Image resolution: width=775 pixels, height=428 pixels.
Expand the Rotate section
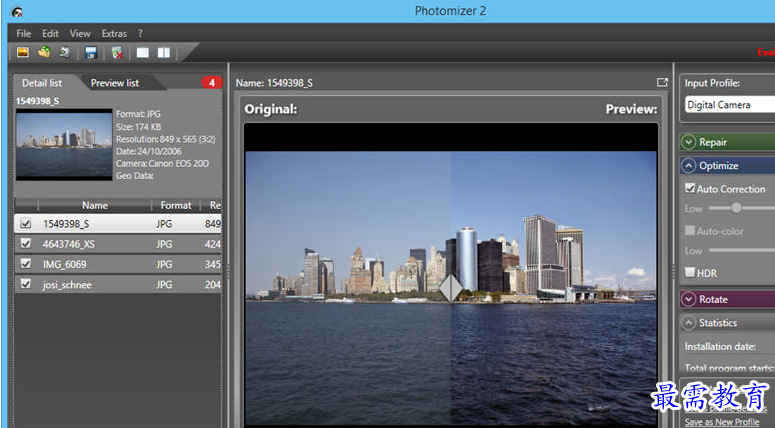(688, 299)
